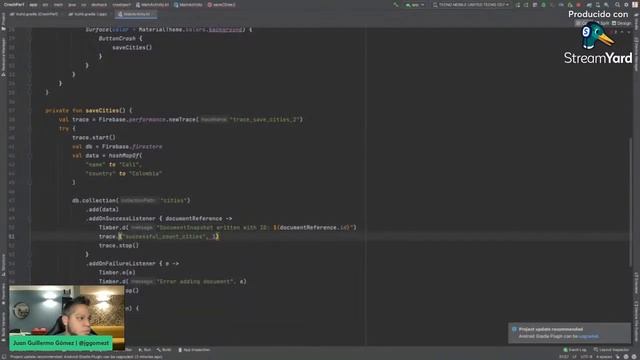The width and height of the screenshot is (640, 360).
Task: Click the app breadcrumb in navigation bar
Action: coord(33,4)
